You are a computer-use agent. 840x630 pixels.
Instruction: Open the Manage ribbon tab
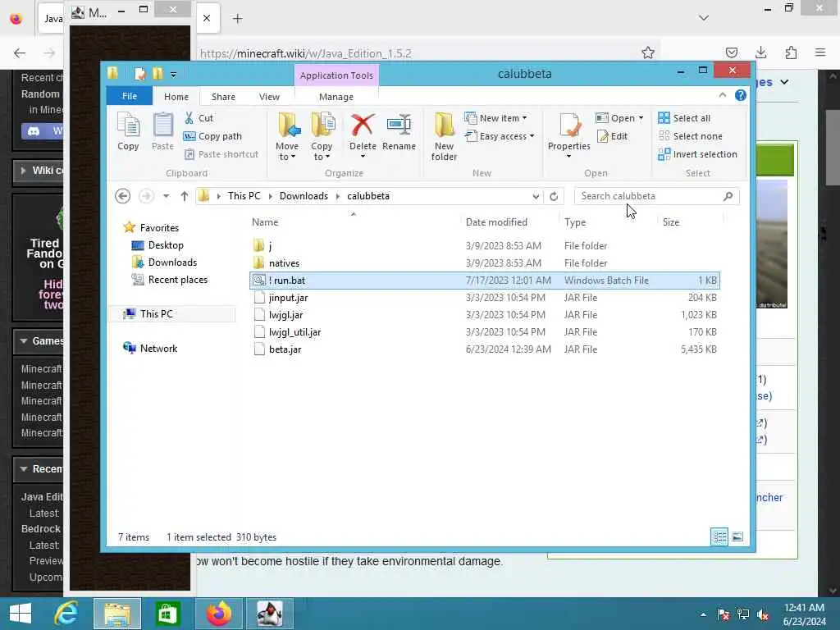(336, 97)
